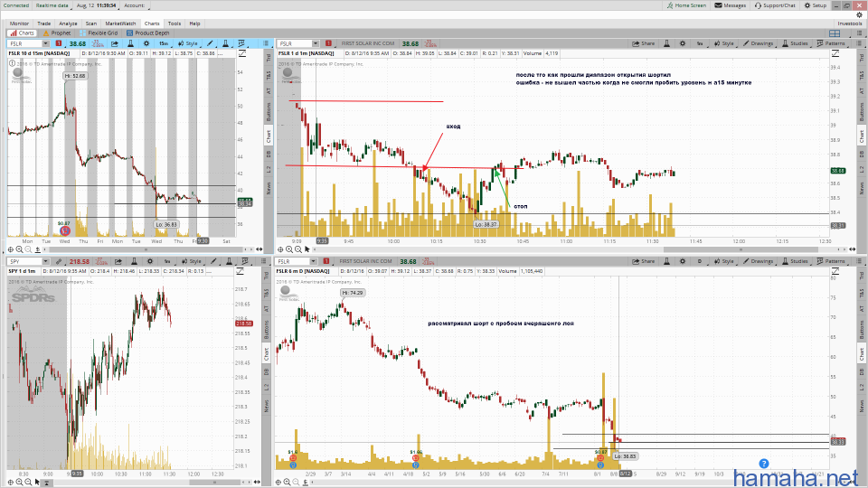The width and height of the screenshot is (868, 488).
Task: Open chart settings gear in top-left chart
Action: tap(146, 43)
